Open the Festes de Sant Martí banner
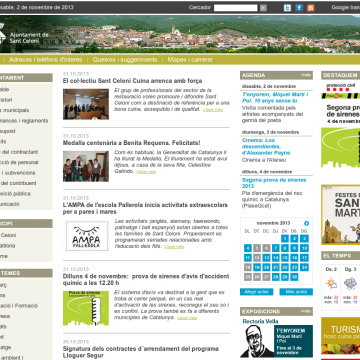360x360 pixels. (x=340, y=215)
